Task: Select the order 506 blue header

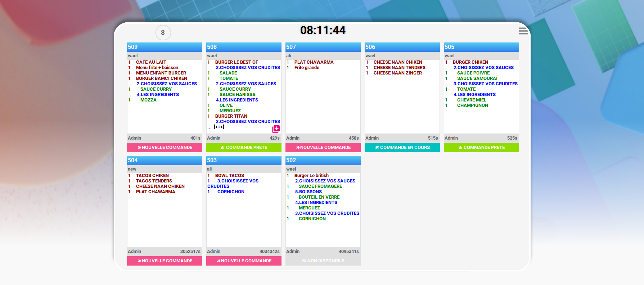Action: (402, 47)
